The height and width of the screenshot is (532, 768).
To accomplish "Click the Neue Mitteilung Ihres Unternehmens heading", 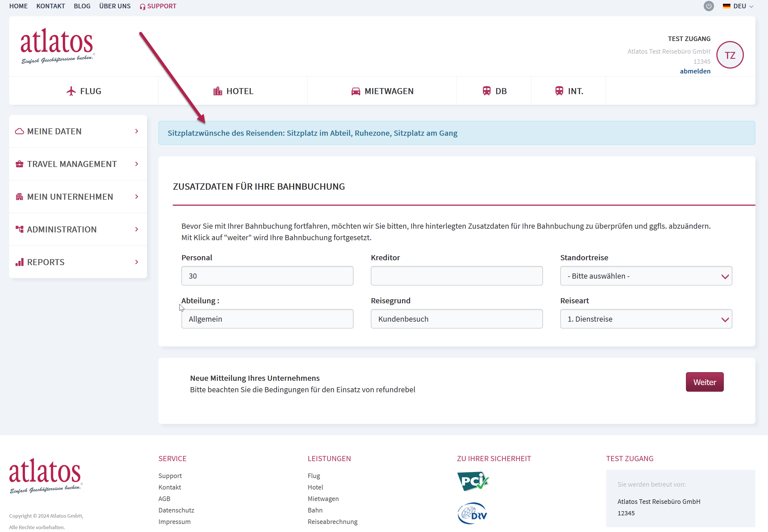I will (x=255, y=378).
